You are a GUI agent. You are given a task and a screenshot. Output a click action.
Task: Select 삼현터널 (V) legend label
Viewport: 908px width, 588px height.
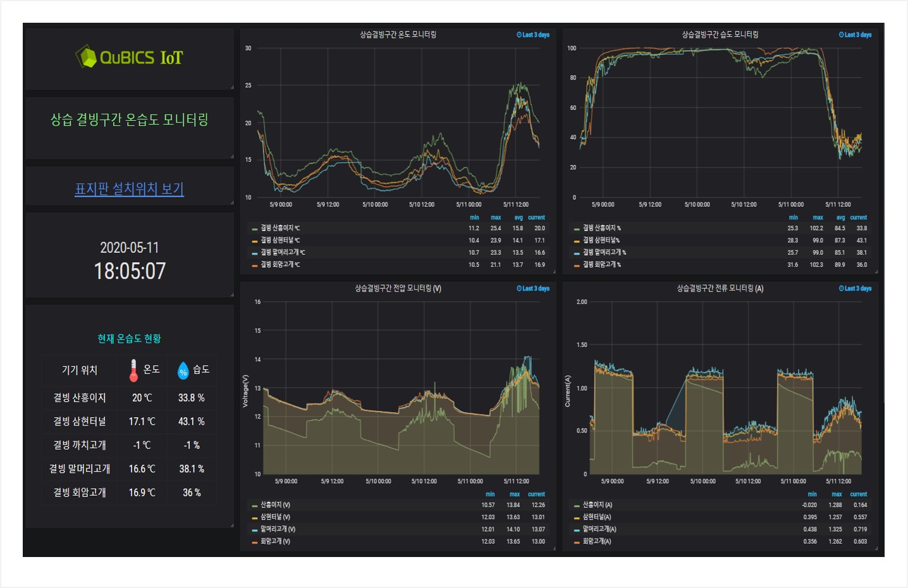click(x=275, y=517)
